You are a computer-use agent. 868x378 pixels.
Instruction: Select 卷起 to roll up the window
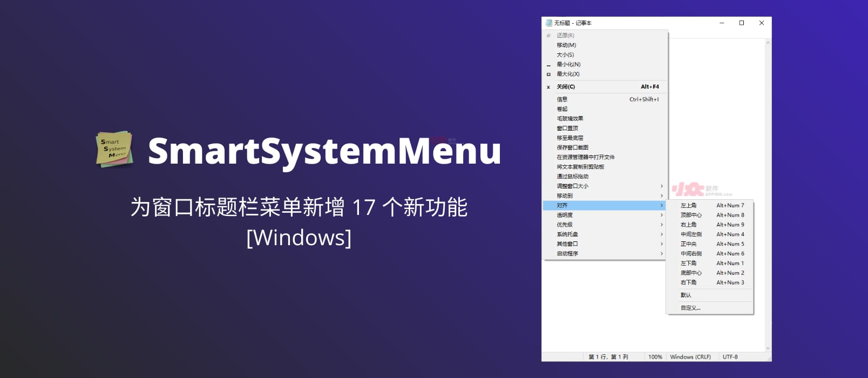click(605, 109)
